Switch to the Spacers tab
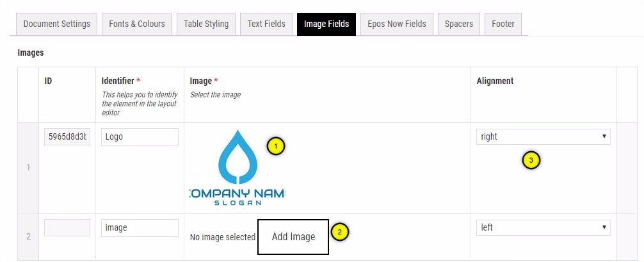 459,24
